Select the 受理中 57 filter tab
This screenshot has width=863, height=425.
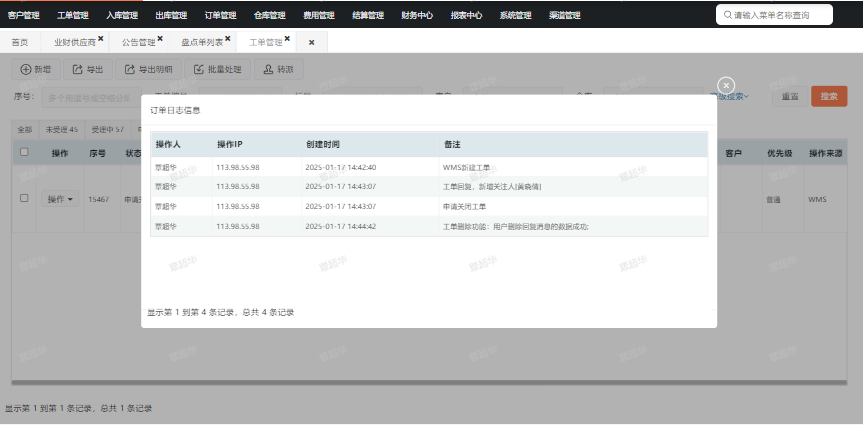(108, 130)
